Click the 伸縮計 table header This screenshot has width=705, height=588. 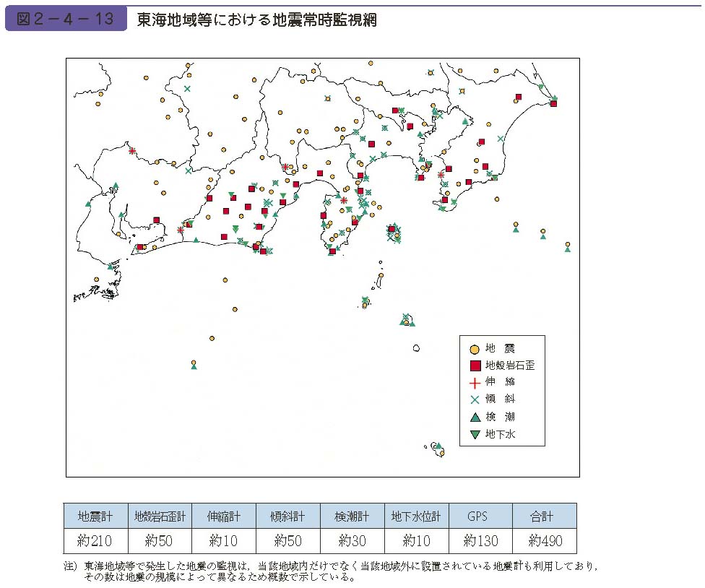[x=223, y=516]
